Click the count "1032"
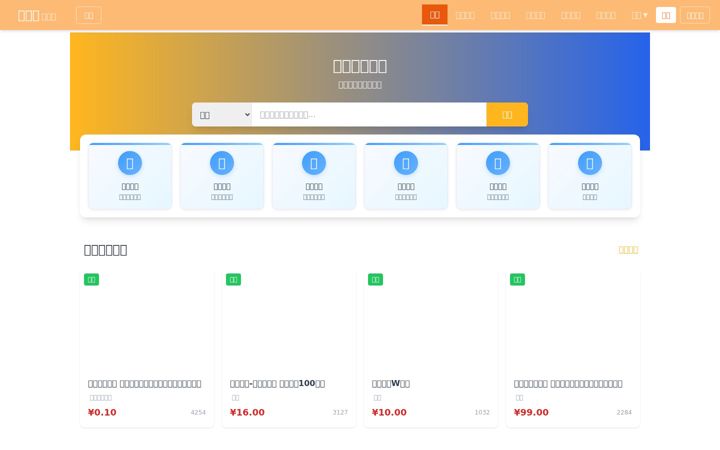The width and height of the screenshot is (720, 450). pyautogui.click(x=482, y=412)
